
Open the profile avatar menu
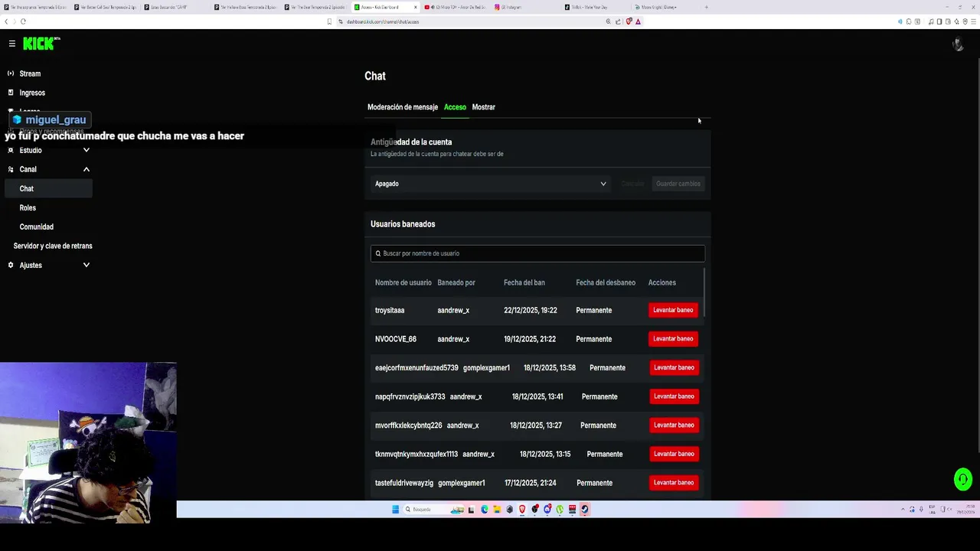957,44
